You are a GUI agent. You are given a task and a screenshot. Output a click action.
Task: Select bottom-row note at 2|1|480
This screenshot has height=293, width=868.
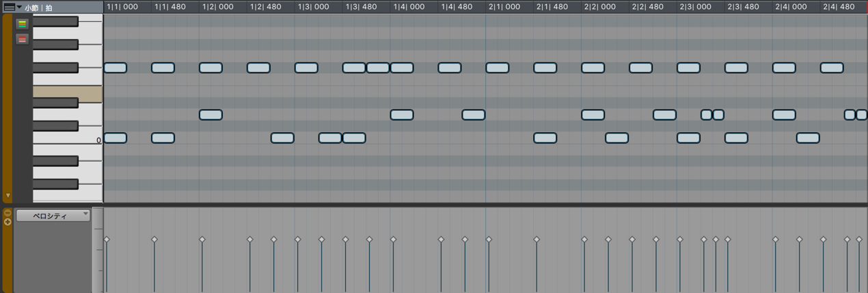[545, 138]
